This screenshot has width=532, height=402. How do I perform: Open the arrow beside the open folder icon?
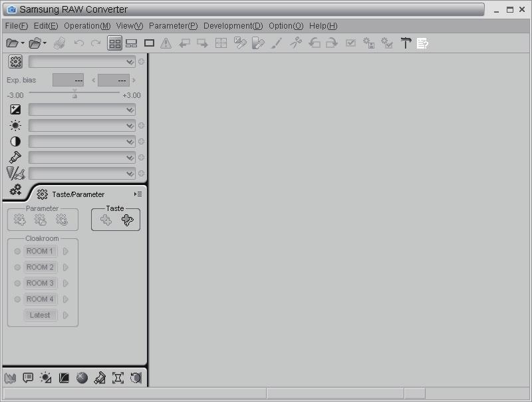point(45,43)
